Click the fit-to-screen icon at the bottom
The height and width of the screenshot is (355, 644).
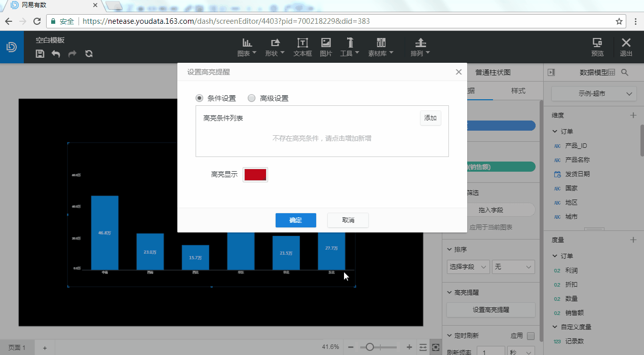(x=435, y=347)
